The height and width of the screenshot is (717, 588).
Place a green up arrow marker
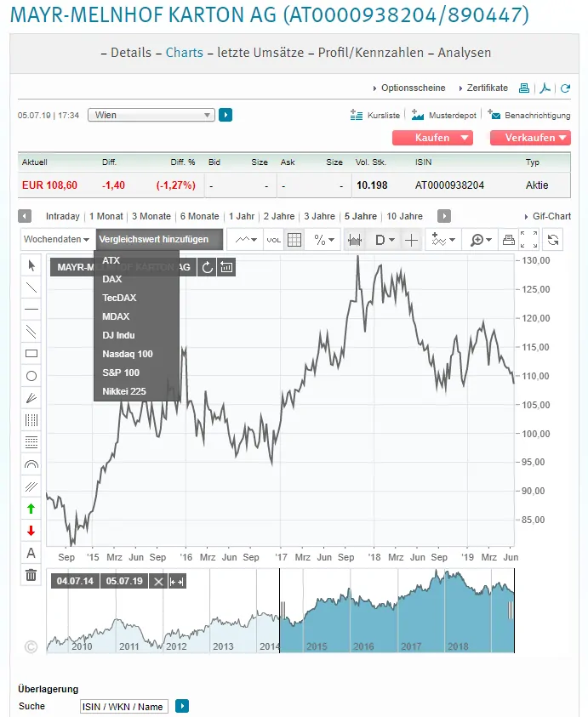point(31,509)
